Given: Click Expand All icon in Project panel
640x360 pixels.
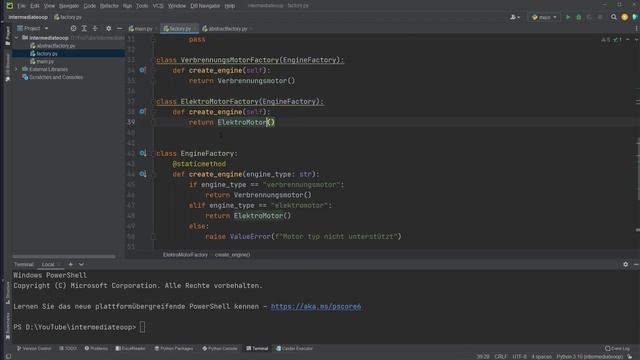Looking at the screenshot, I should [x=84, y=28].
